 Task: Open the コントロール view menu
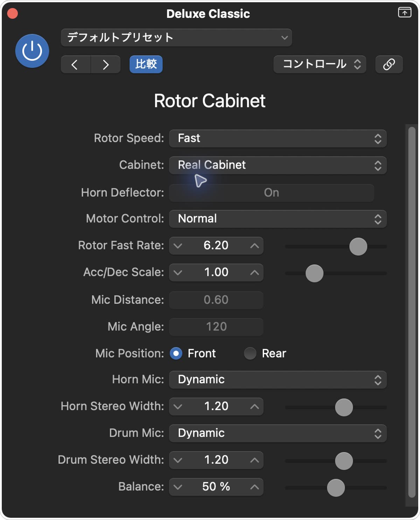pos(320,64)
